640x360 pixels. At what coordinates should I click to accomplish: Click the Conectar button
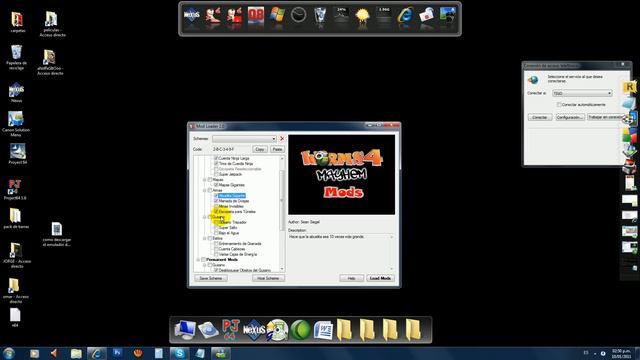tap(540, 117)
